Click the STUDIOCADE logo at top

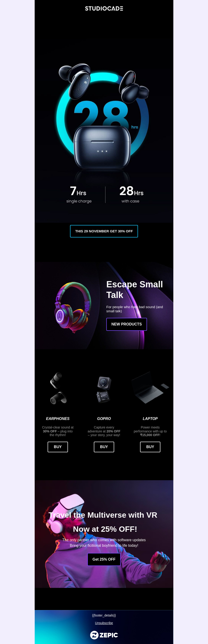coord(104,9)
